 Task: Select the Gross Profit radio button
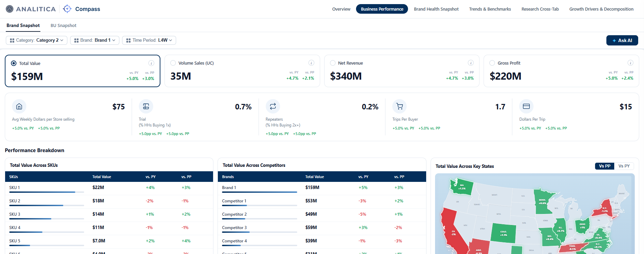492,63
